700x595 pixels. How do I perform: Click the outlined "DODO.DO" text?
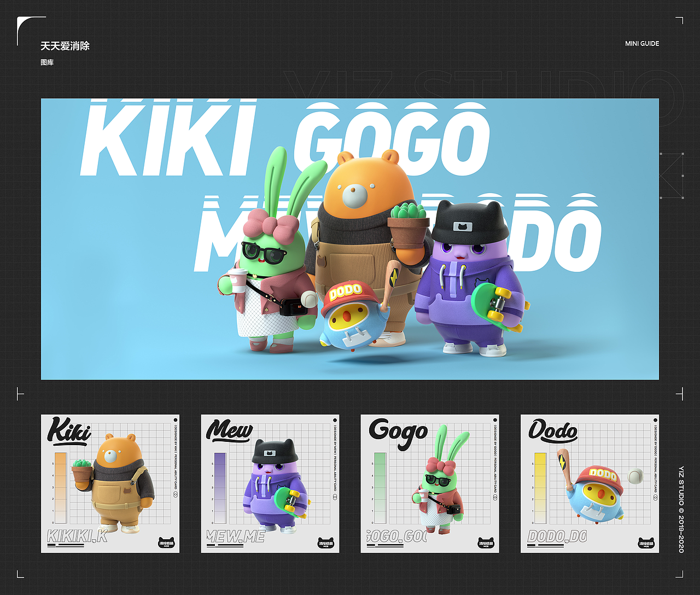coord(557,536)
